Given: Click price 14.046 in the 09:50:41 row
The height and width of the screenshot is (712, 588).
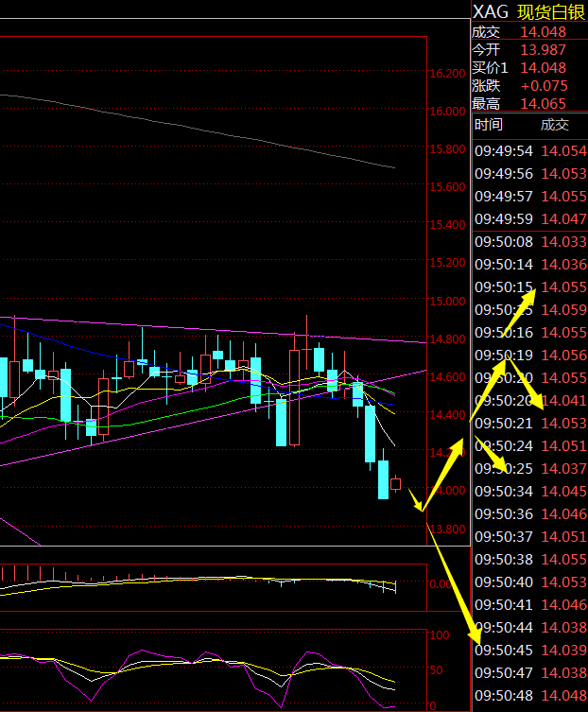Looking at the screenshot, I should coord(564,605).
